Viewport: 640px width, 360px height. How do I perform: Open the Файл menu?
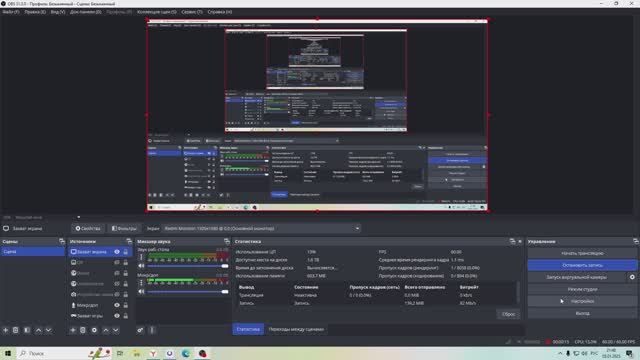[11, 12]
